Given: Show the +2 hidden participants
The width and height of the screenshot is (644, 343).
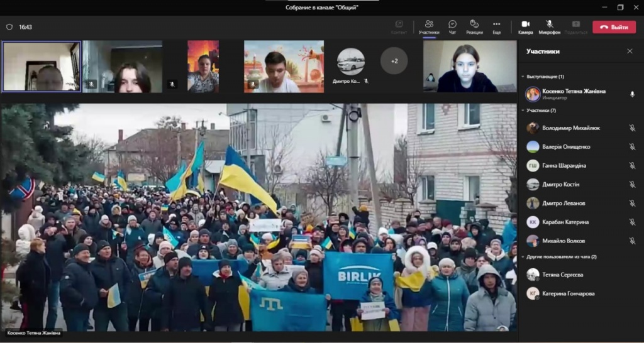Looking at the screenshot, I should [x=394, y=62].
